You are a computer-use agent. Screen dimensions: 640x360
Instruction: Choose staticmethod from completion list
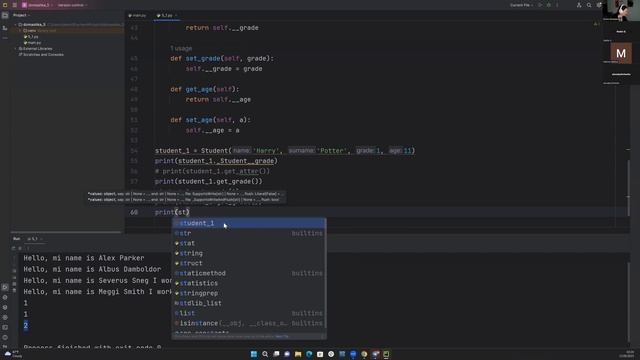(x=249, y=273)
